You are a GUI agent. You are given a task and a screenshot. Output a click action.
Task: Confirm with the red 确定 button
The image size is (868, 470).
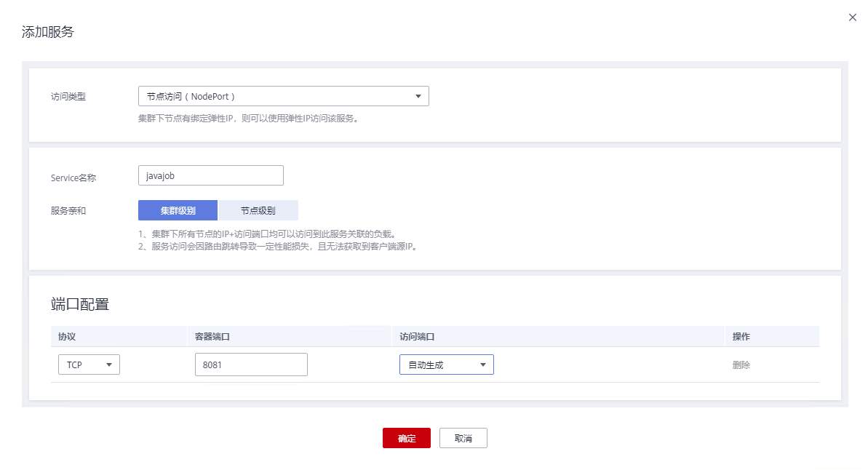pyautogui.click(x=406, y=438)
